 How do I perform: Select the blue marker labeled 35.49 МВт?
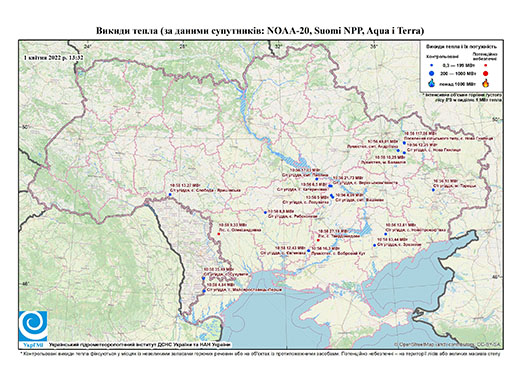203,278
